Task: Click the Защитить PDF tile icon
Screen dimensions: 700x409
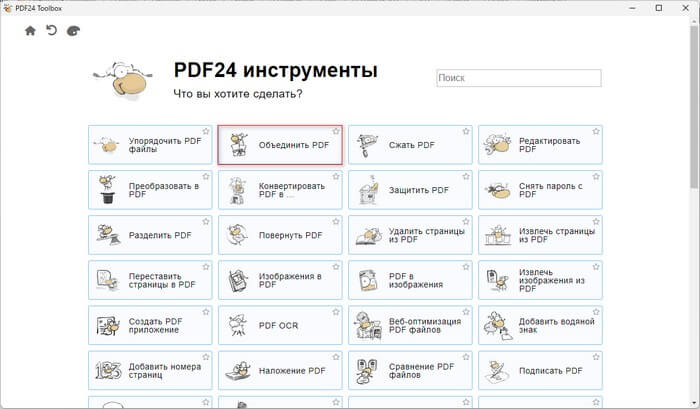Action: click(x=369, y=190)
